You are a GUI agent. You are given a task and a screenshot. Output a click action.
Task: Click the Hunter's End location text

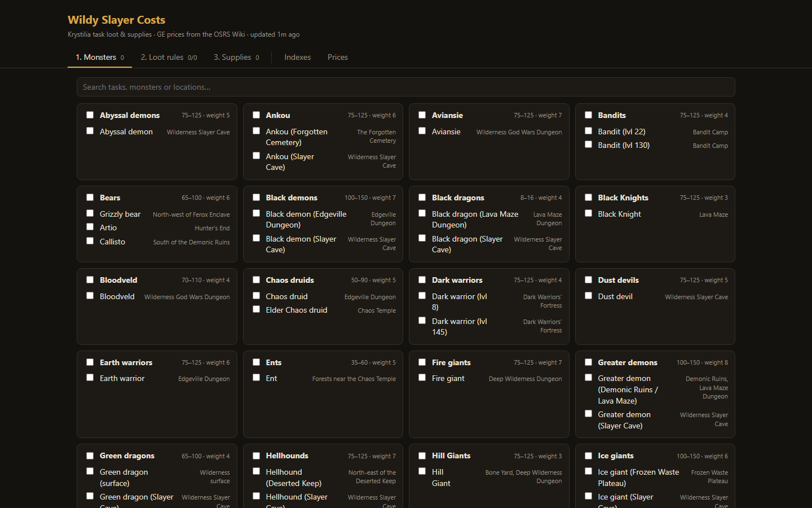coord(212,228)
